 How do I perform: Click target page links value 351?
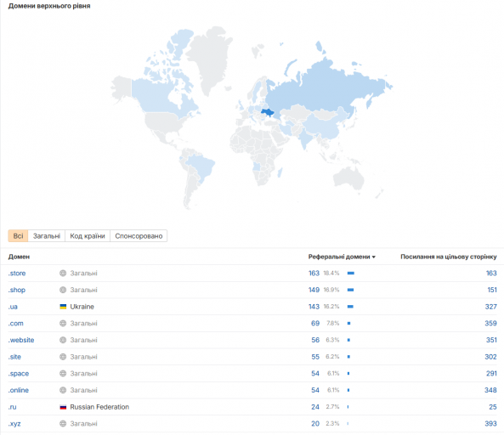point(491,340)
